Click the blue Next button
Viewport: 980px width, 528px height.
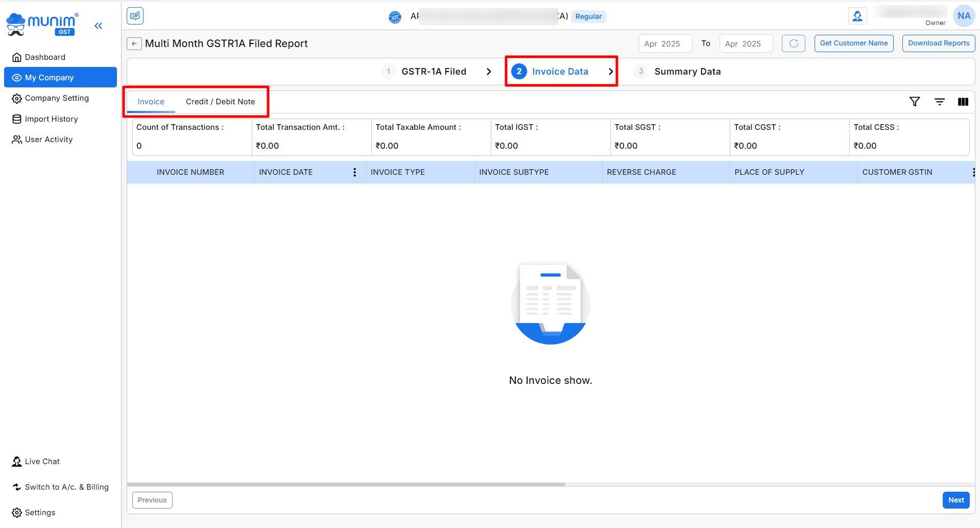click(x=955, y=500)
